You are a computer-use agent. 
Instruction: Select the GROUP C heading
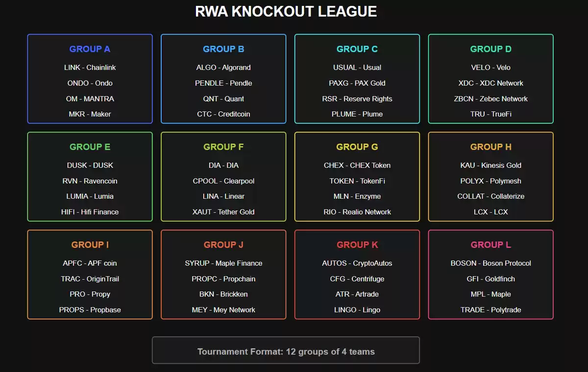(357, 49)
